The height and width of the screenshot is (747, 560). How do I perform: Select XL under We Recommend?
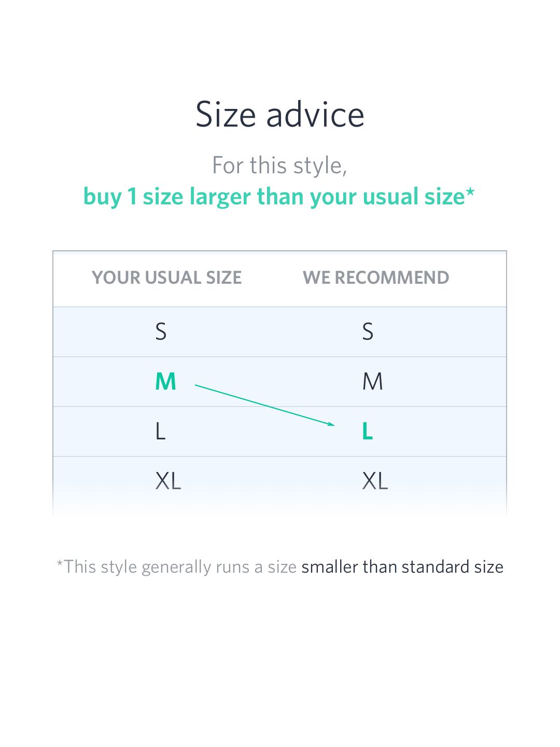[x=375, y=481]
